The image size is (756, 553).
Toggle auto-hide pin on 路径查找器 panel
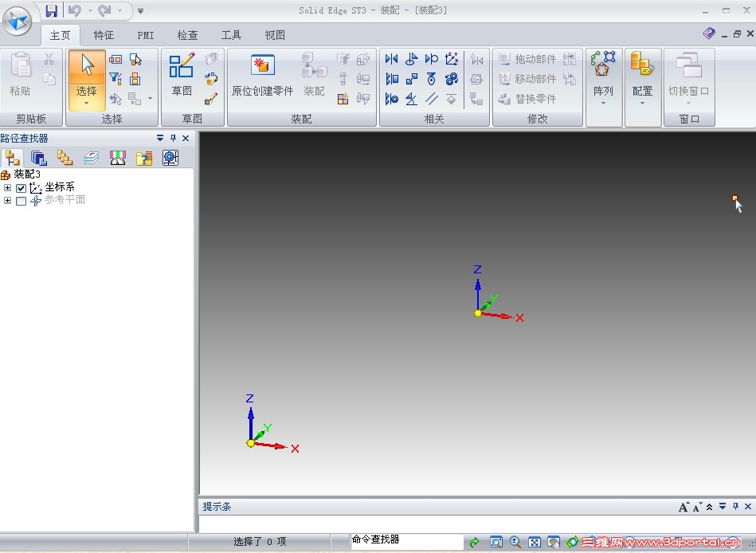click(x=173, y=139)
